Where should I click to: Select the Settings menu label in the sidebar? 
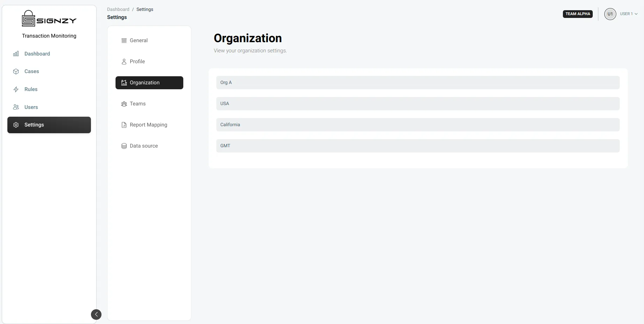[34, 125]
